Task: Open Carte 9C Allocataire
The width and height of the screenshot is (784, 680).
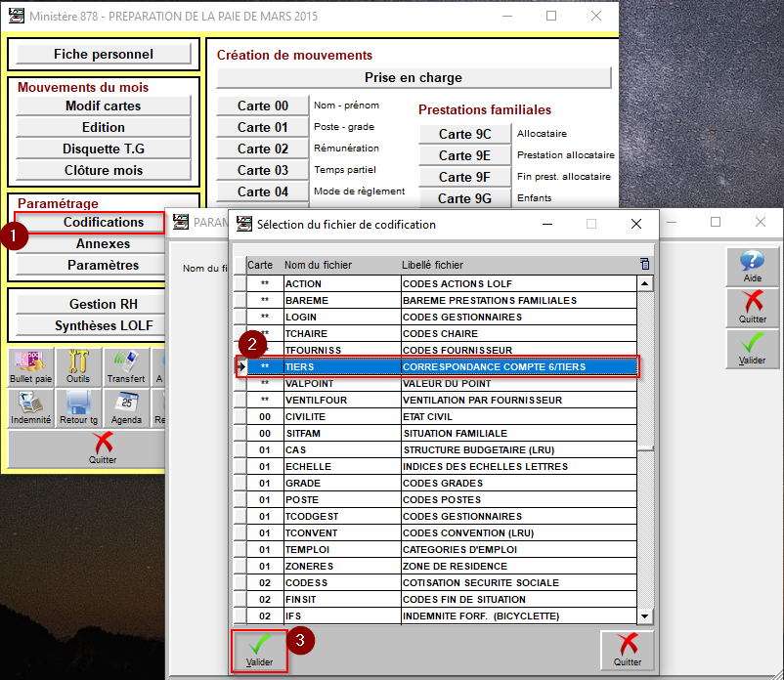Action: point(464,134)
